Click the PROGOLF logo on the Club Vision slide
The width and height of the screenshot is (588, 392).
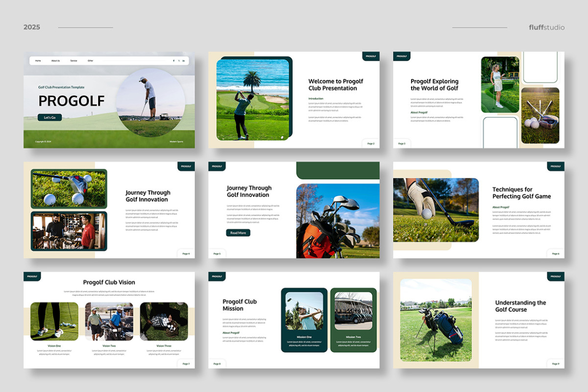click(x=31, y=276)
